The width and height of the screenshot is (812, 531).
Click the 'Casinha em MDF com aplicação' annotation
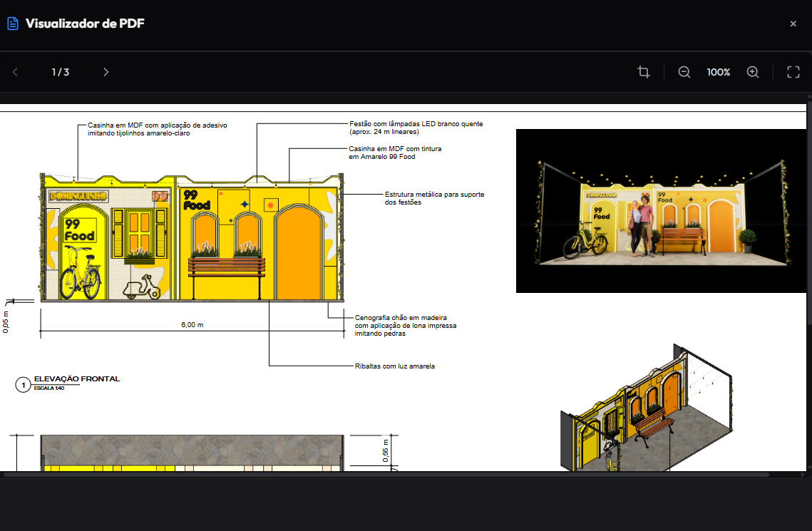(x=157, y=129)
